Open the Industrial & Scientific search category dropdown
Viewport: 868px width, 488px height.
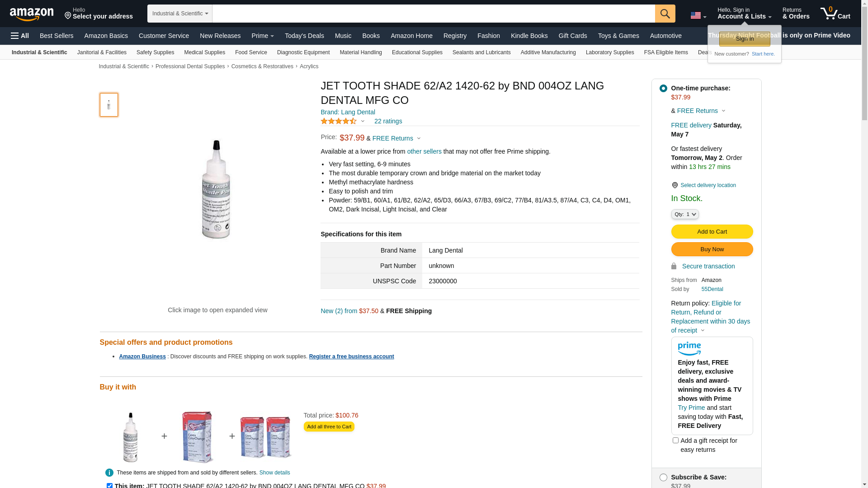[x=180, y=14]
